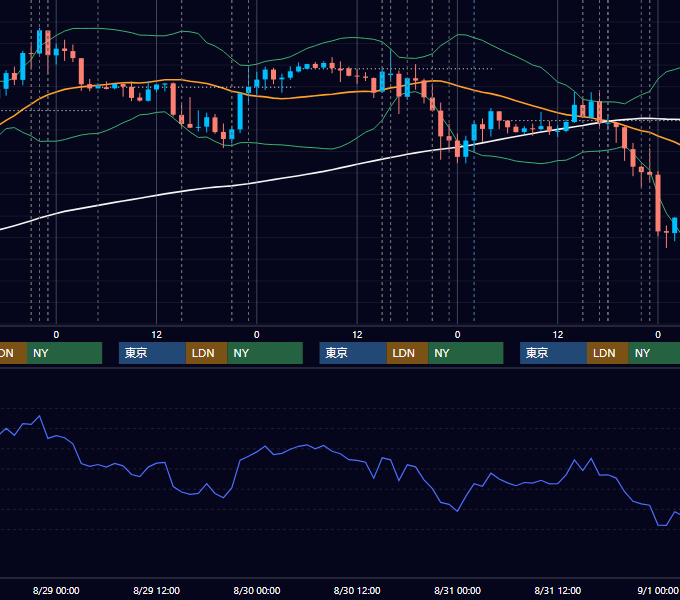The width and height of the screenshot is (680, 600).
Task: Click the 8/31 12:00 date label
Action: 558,590
